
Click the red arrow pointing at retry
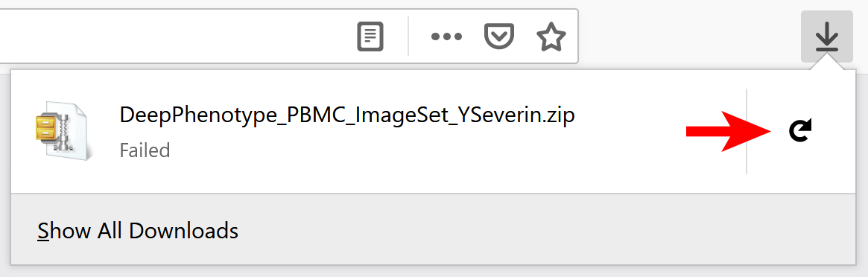(729, 131)
